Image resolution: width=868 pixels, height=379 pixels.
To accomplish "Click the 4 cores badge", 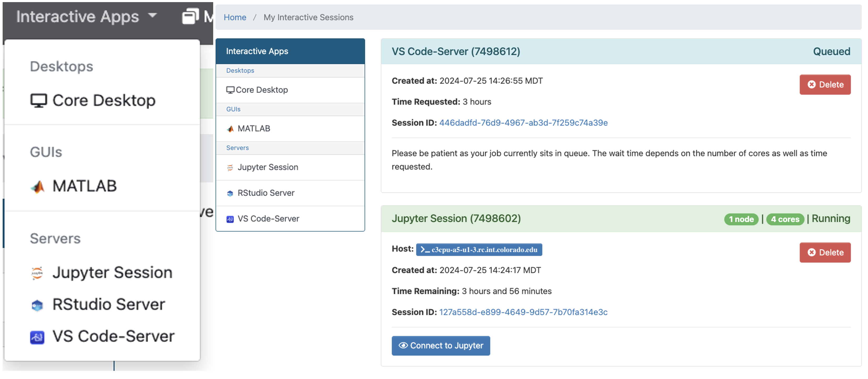I will pos(785,219).
